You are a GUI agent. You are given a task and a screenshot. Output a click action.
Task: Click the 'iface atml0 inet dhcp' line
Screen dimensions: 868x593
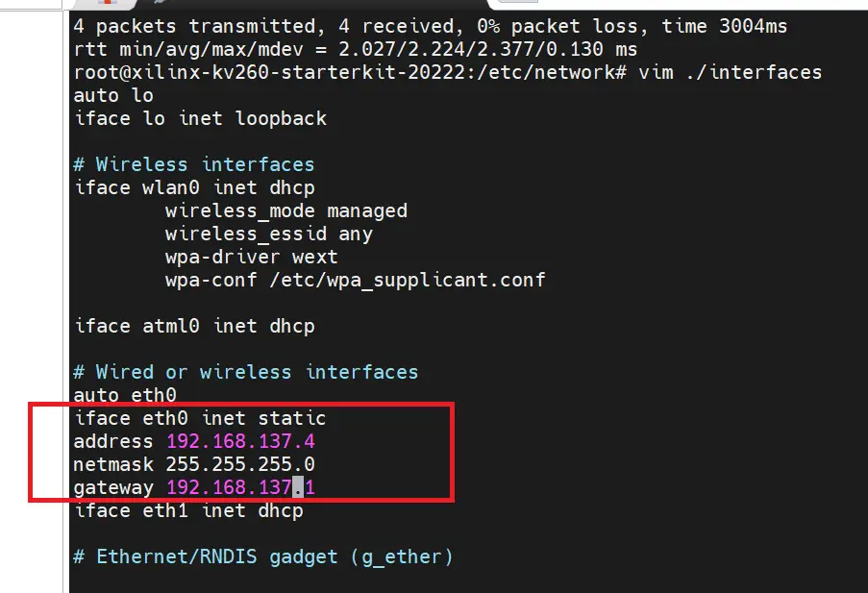click(x=194, y=326)
